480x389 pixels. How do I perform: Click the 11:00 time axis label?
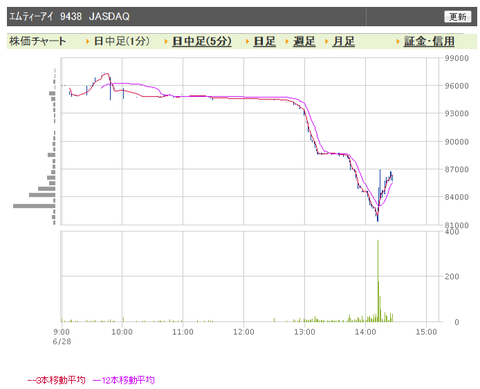[x=183, y=332]
